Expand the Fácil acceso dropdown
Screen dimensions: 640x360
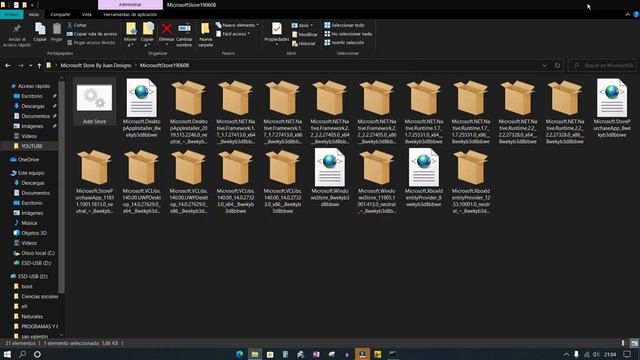tap(233, 34)
